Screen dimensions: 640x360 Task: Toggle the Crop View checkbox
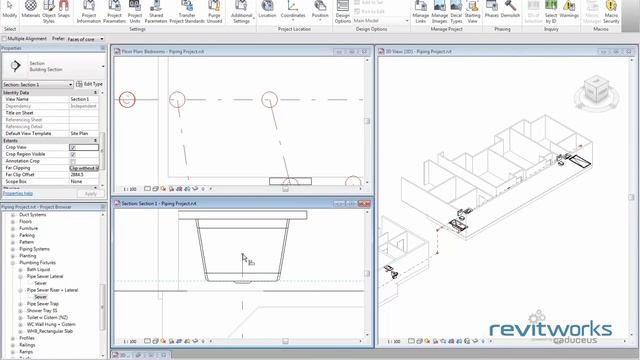click(x=73, y=147)
